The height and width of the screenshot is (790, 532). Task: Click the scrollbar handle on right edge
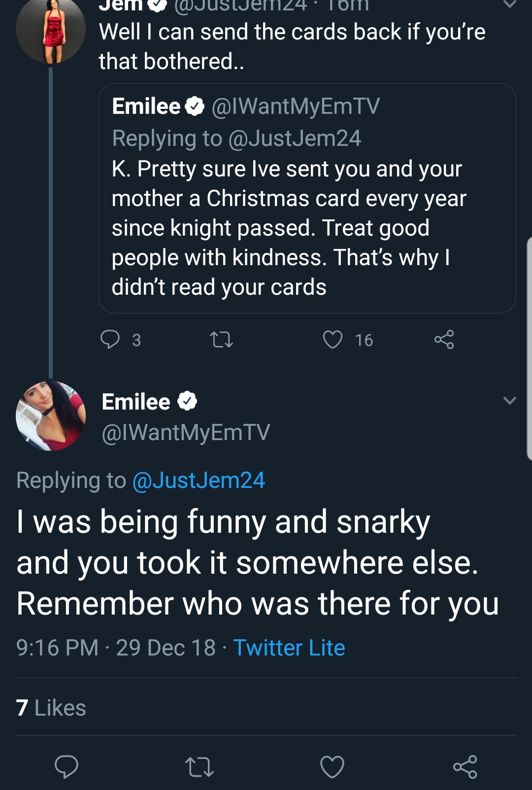pyautogui.click(x=529, y=348)
